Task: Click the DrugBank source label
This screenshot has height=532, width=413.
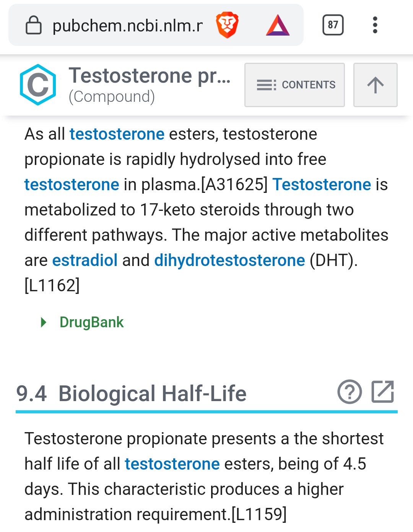Action: 91,322
